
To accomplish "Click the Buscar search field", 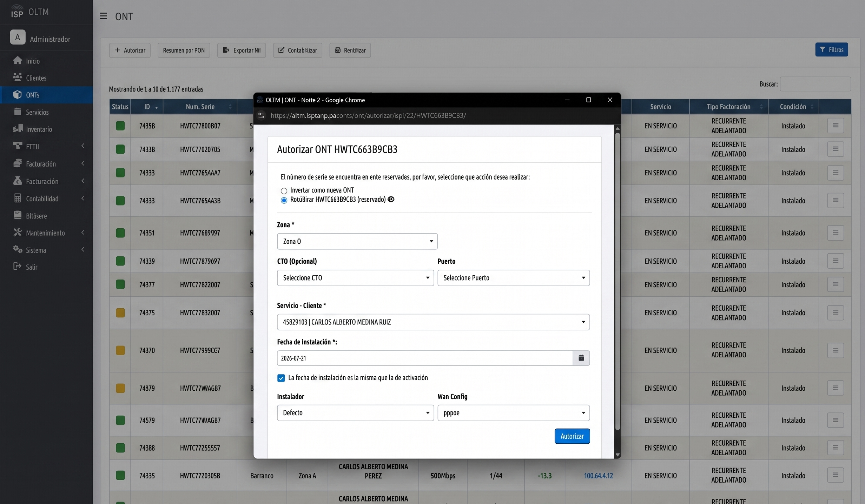I will 815,84.
